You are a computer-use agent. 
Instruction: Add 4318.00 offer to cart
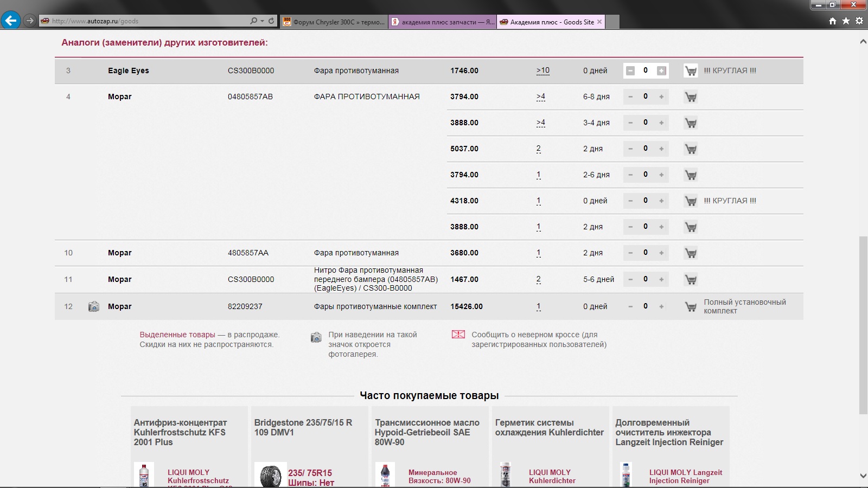point(691,201)
